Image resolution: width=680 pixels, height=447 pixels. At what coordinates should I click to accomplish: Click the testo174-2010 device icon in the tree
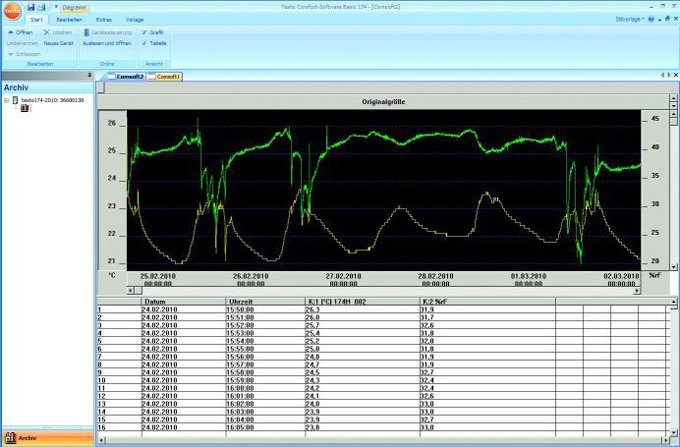click(x=15, y=100)
